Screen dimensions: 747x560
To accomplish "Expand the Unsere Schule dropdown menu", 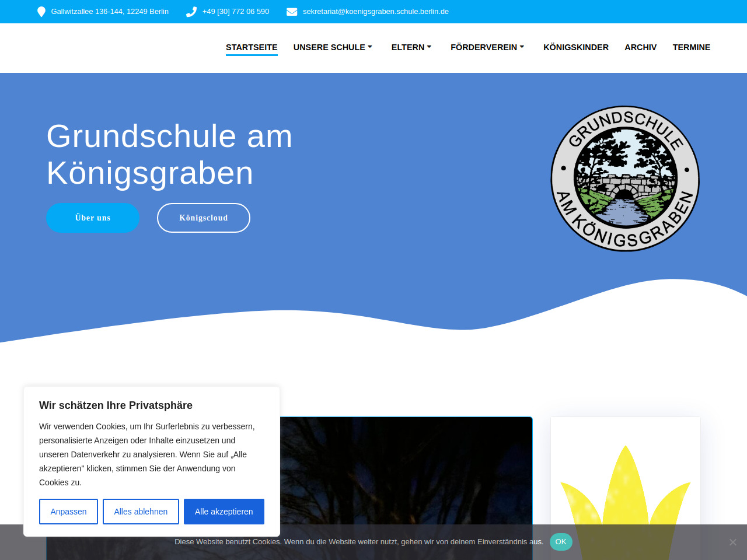I will click(333, 47).
